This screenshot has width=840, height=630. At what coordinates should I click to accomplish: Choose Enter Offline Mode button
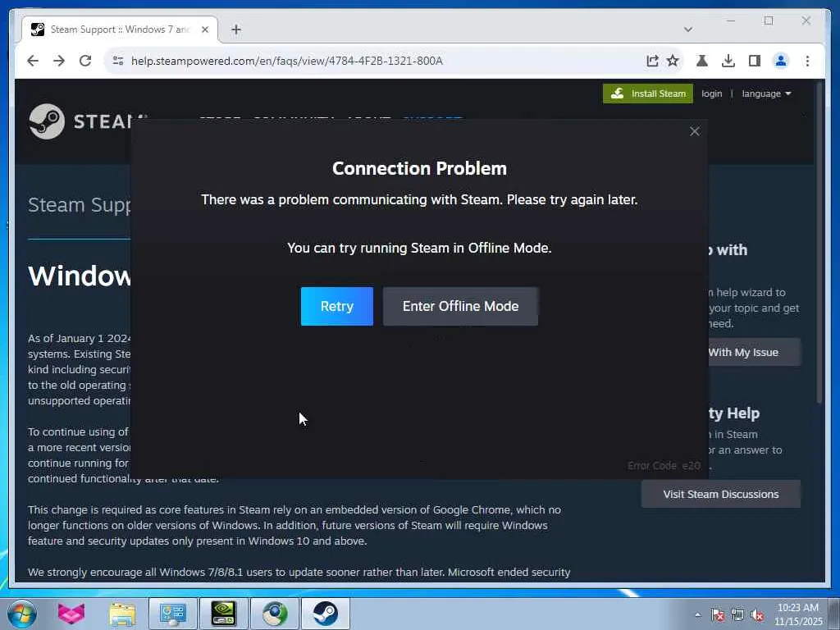[x=460, y=306]
